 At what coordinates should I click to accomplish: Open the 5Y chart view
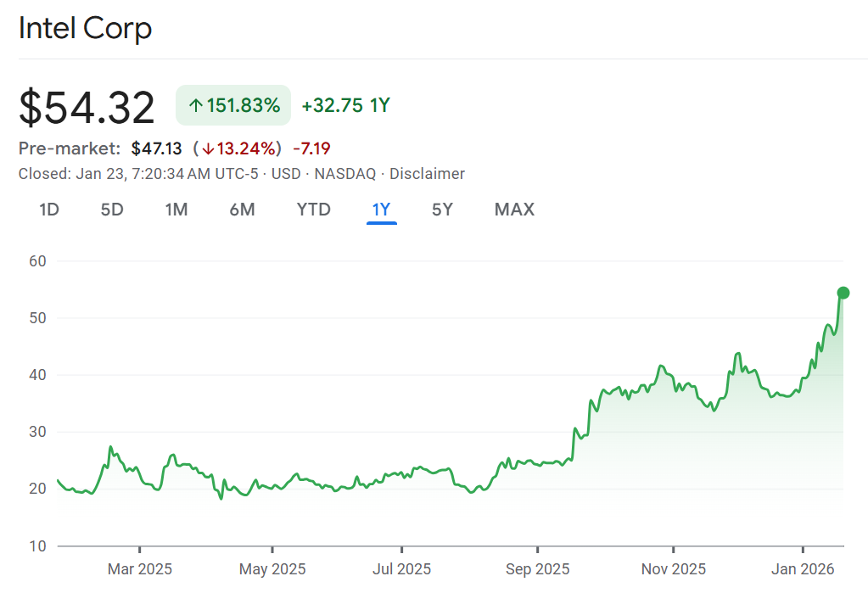point(442,210)
